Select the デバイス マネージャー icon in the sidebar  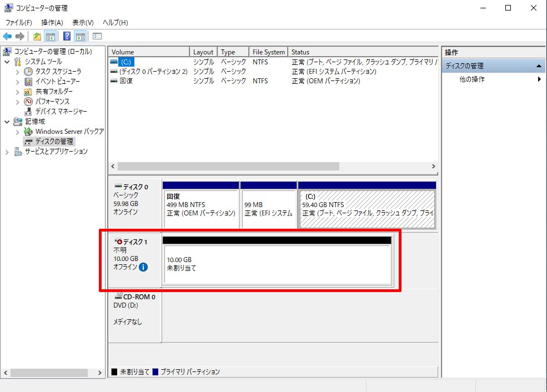click(x=28, y=111)
